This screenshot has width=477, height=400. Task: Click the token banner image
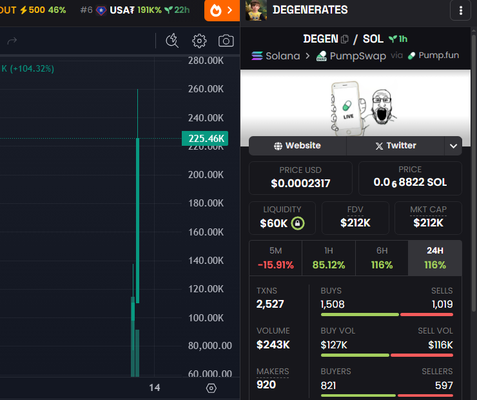click(x=355, y=108)
